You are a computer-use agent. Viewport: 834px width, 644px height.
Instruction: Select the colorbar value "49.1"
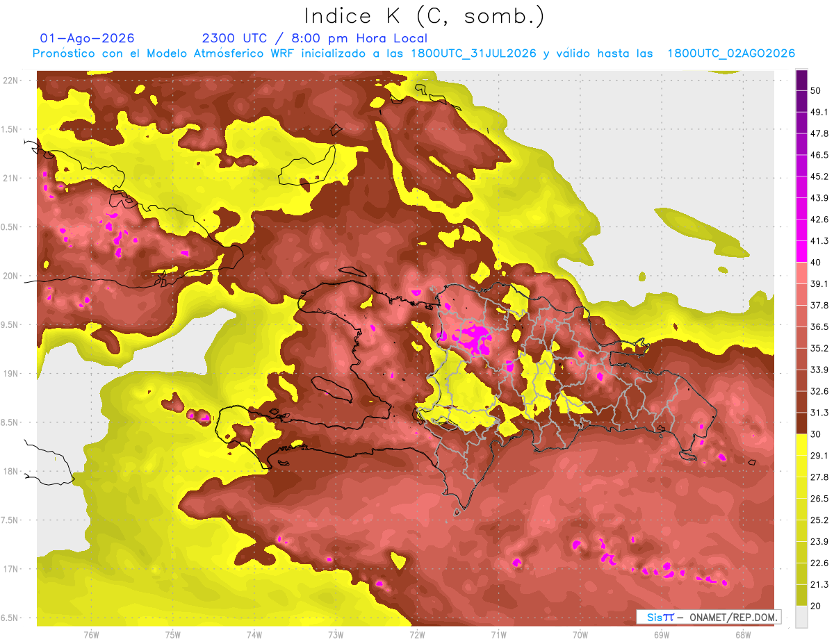click(819, 113)
